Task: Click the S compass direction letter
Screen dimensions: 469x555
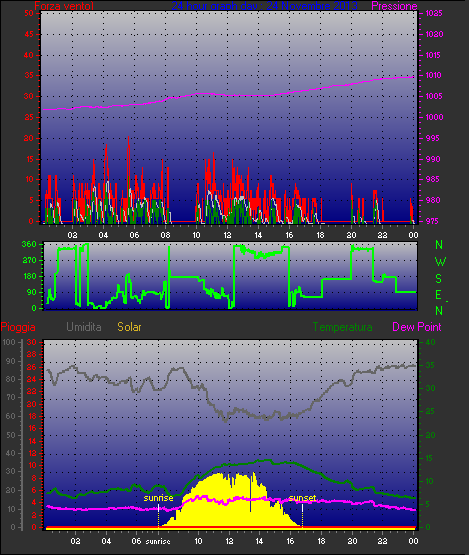Action: point(439,279)
